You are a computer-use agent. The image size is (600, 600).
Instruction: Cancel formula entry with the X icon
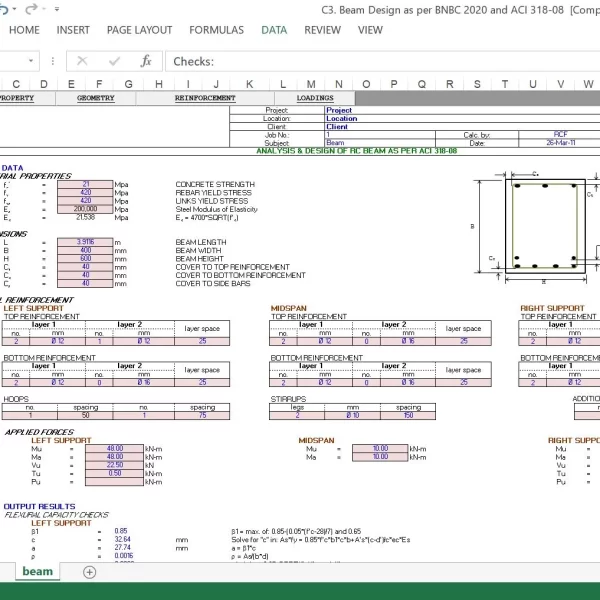coord(82,61)
